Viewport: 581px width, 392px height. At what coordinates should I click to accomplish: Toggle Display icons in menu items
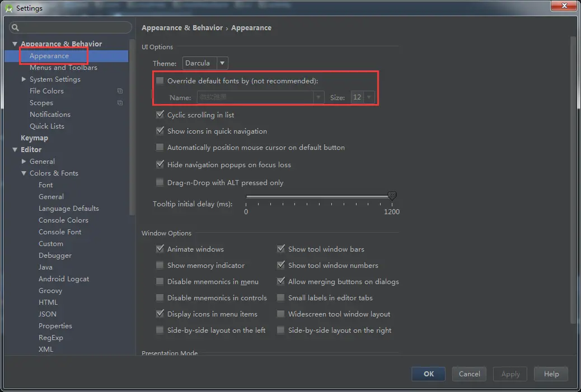[160, 314]
